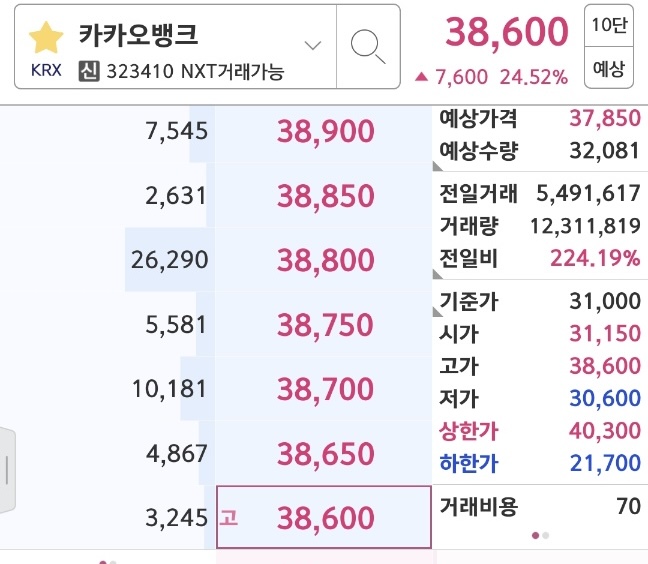Click the 상한가 upper limit price
The image size is (648, 564).
coord(604,432)
